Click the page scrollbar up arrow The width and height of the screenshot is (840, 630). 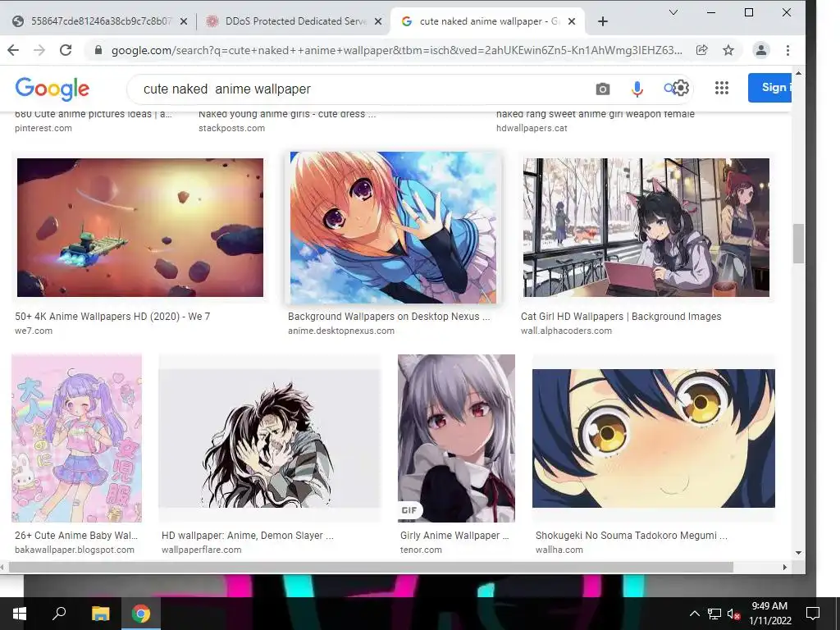(798, 73)
